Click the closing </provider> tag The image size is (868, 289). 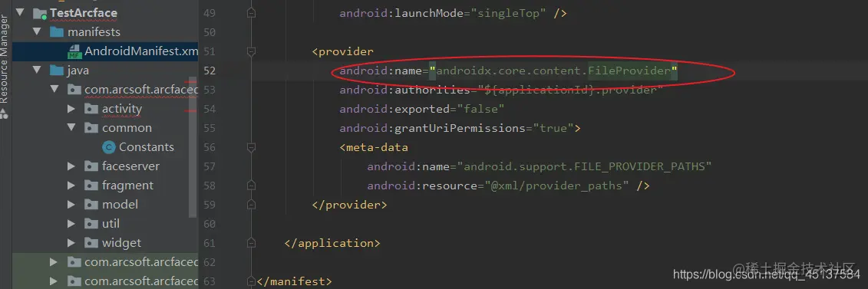pos(349,205)
